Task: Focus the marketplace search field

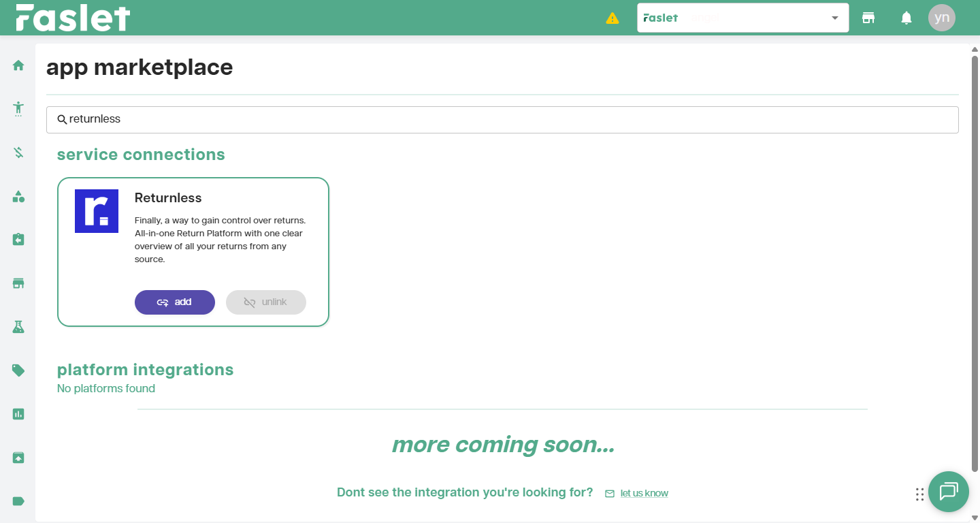Action: click(x=502, y=120)
